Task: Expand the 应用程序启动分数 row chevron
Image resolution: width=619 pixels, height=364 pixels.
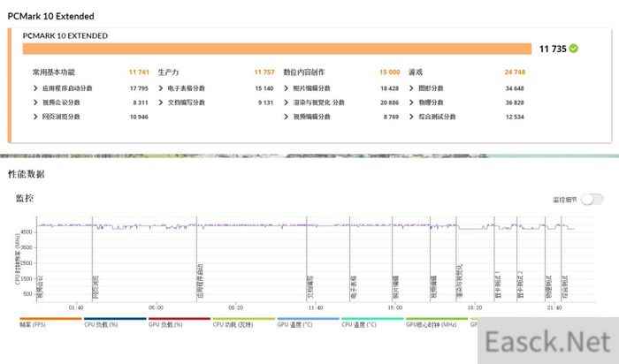Action: [35, 88]
